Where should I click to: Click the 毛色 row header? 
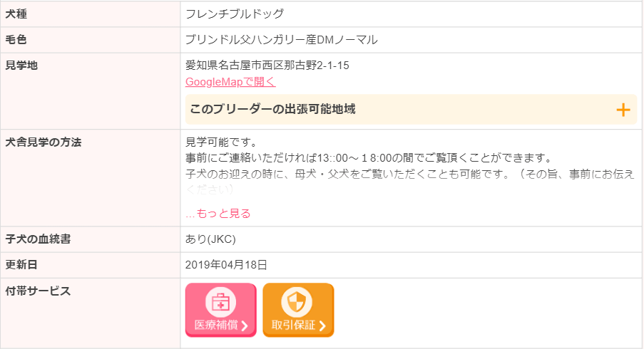pos(16,40)
